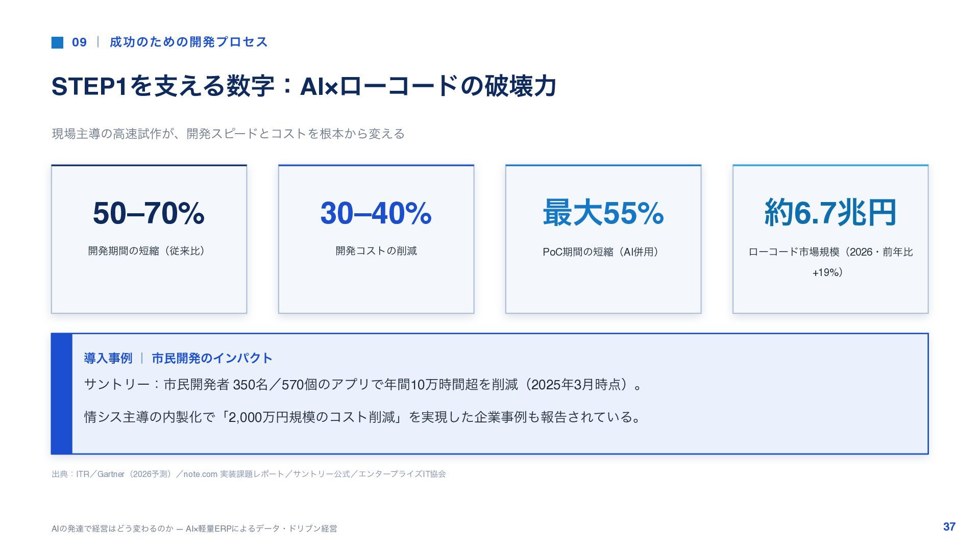Select the slide title STEP1を支える数字
Viewport: 980px width, 551px height.
pos(163,86)
